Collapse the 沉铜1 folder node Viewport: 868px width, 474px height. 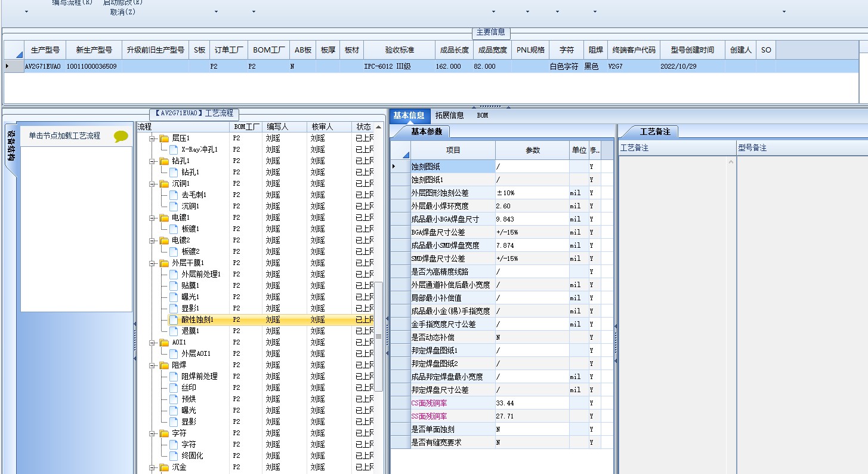(152, 183)
